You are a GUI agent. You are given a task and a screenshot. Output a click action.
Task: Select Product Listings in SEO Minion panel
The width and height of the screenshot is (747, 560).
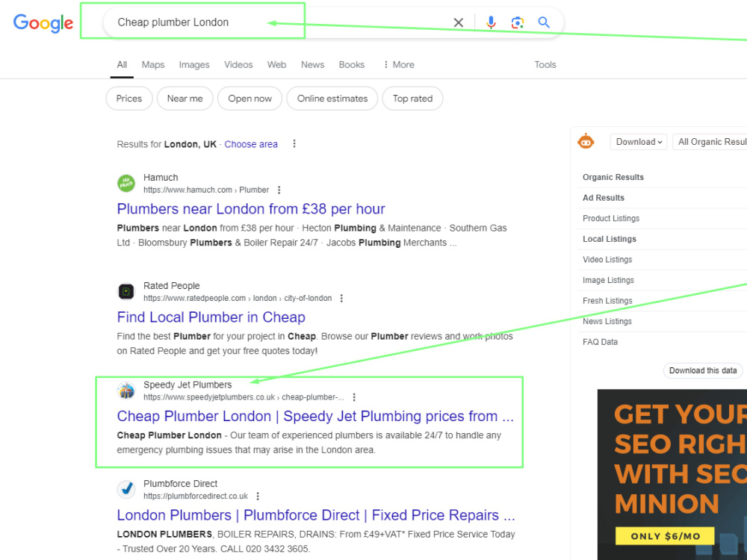[x=611, y=218]
